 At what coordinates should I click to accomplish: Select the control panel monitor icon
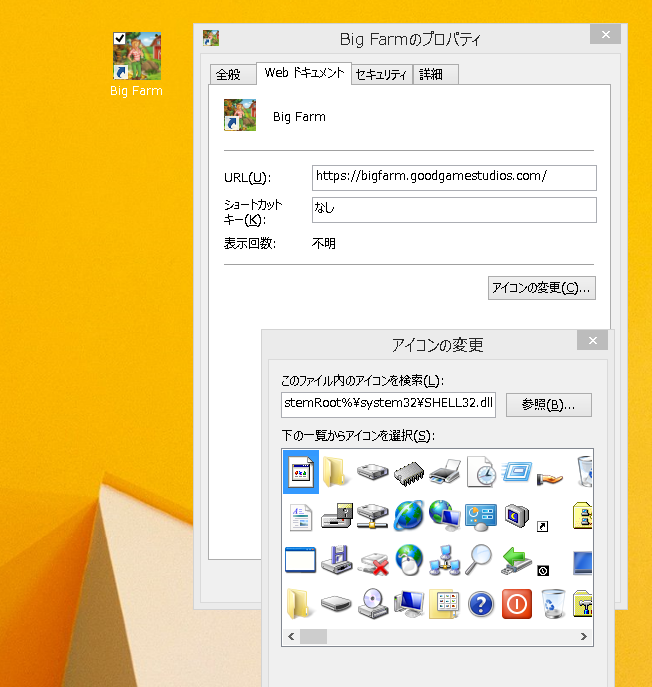tap(481, 517)
